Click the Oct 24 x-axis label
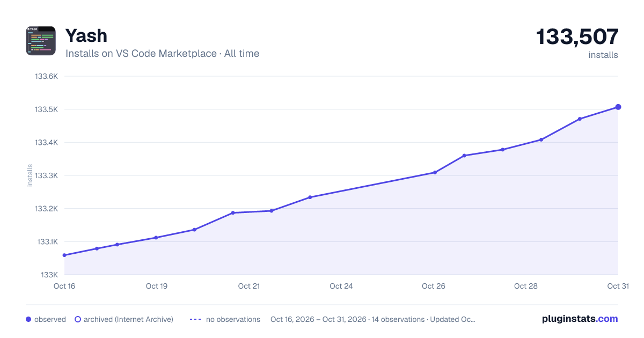Image resolution: width=644 pixels, height=338 pixels. (x=341, y=286)
